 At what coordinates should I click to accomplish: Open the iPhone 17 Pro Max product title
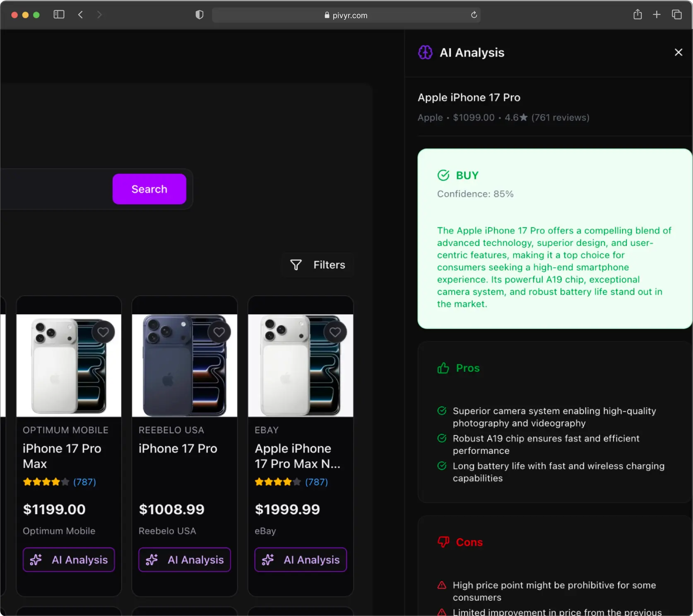point(62,456)
